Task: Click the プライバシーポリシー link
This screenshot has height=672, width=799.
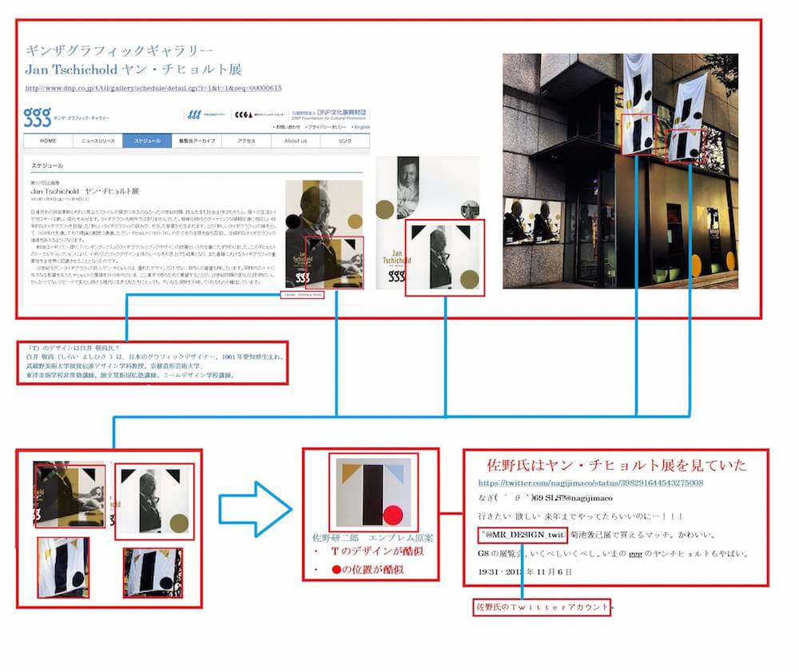Action: [x=326, y=127]
